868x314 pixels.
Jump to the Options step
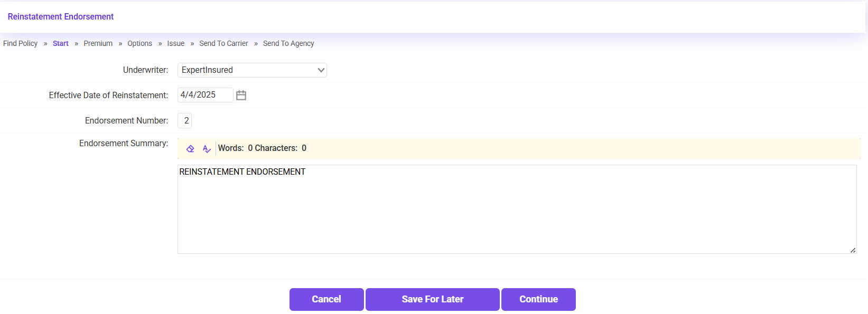[139, 43]
